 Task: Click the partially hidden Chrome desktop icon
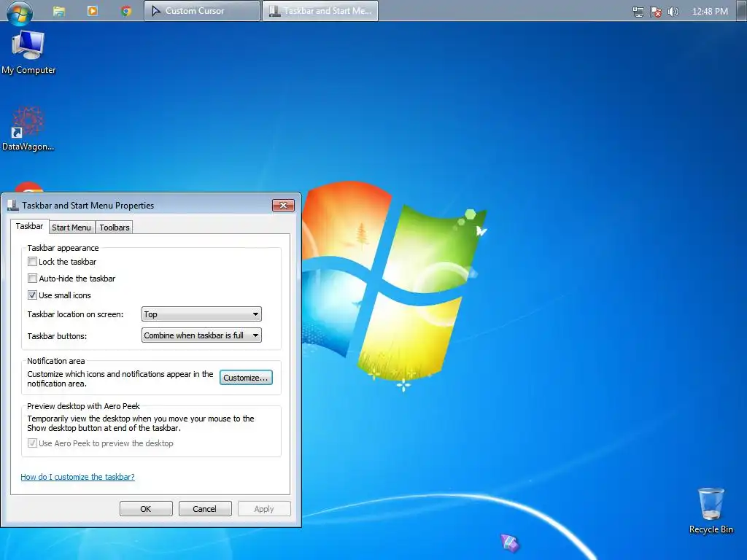click(x=28, y=187)
